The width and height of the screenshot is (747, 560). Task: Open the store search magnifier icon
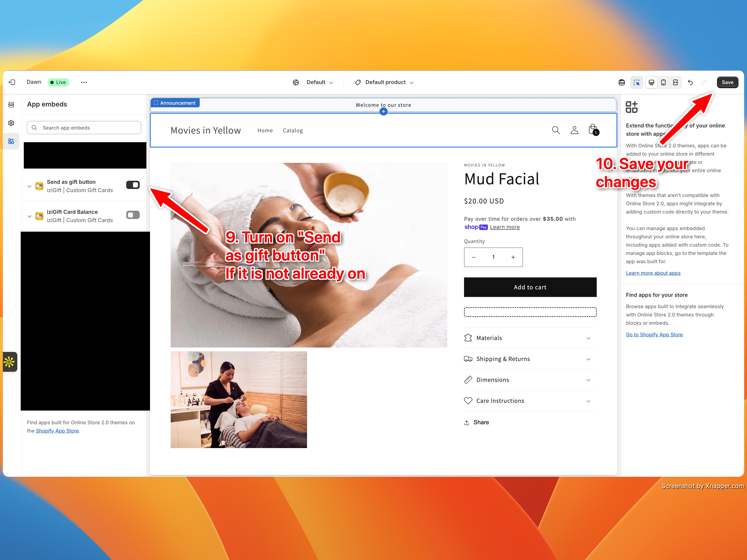556,130
